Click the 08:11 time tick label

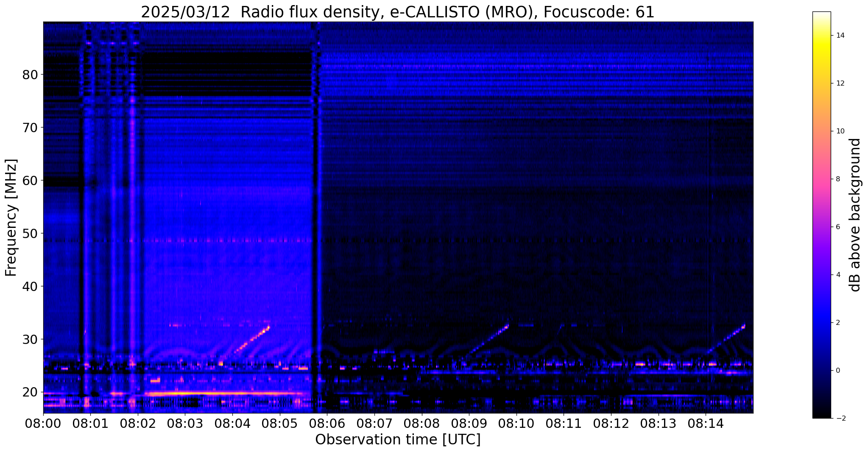(x=564, y=423)
